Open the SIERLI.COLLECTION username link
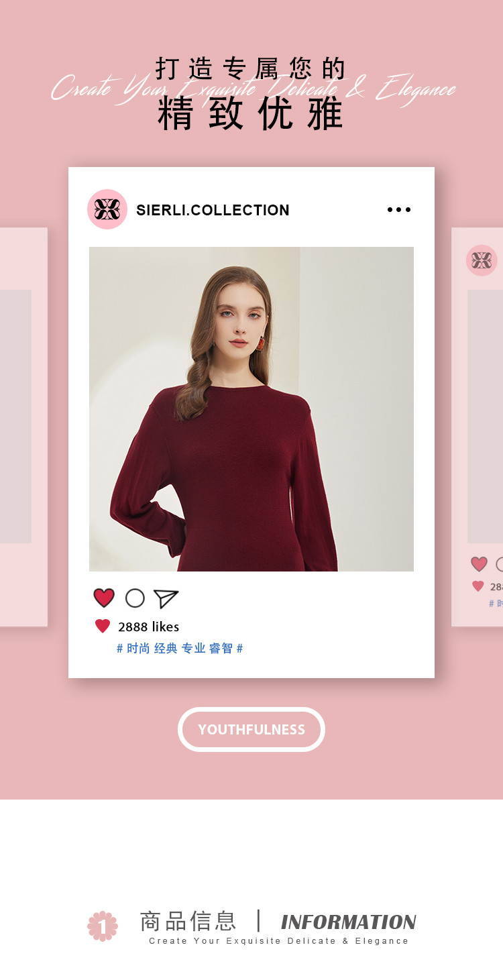 coord(213,210)
